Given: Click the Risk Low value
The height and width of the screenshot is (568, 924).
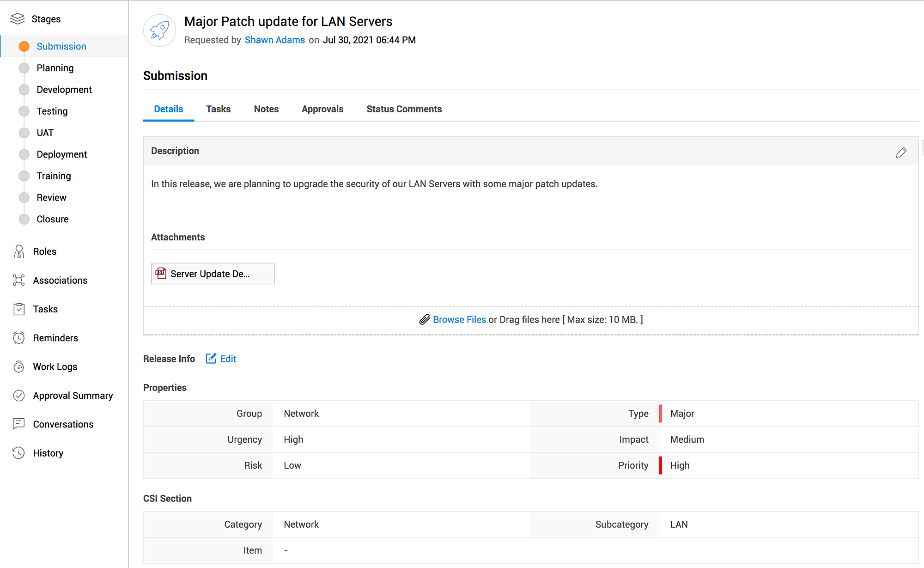Looking at the screenshot, I should point(292,465).
